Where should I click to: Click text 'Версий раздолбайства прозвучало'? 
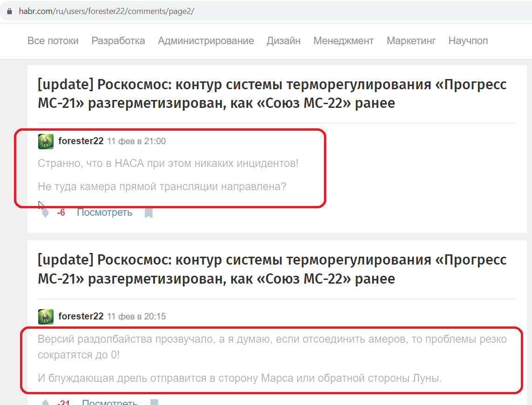(x=127, y=339)
